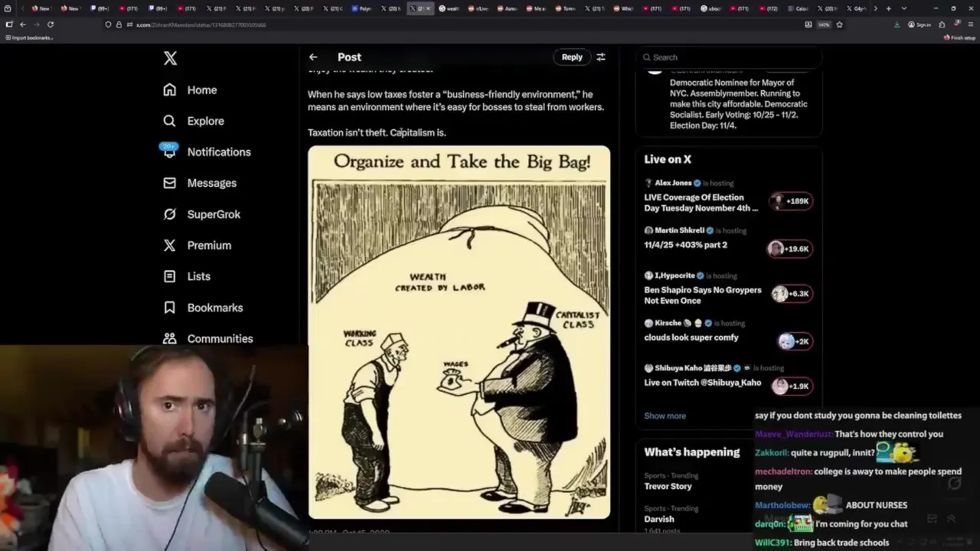980x551 pixels.
Task: Switch to the first New tab
Action: [41, 8]
